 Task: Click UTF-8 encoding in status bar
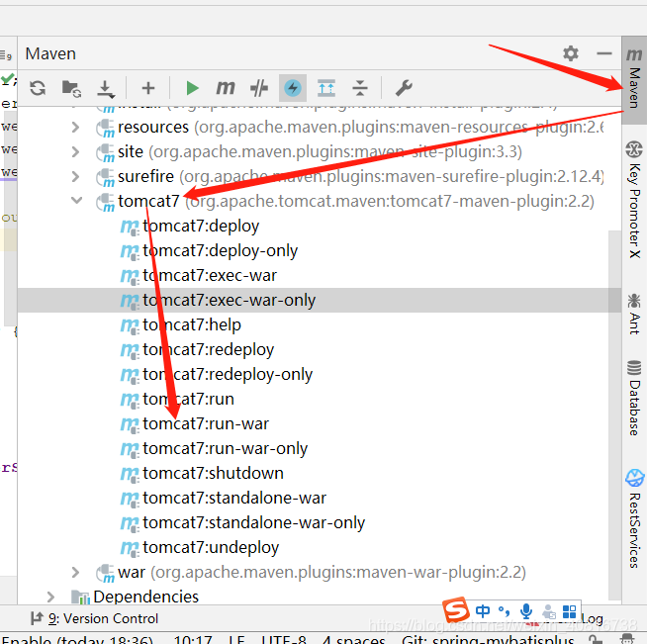[284, 639]
